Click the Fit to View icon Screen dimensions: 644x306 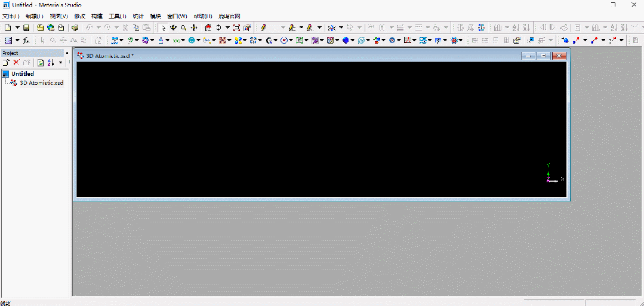tap(236, 27)
